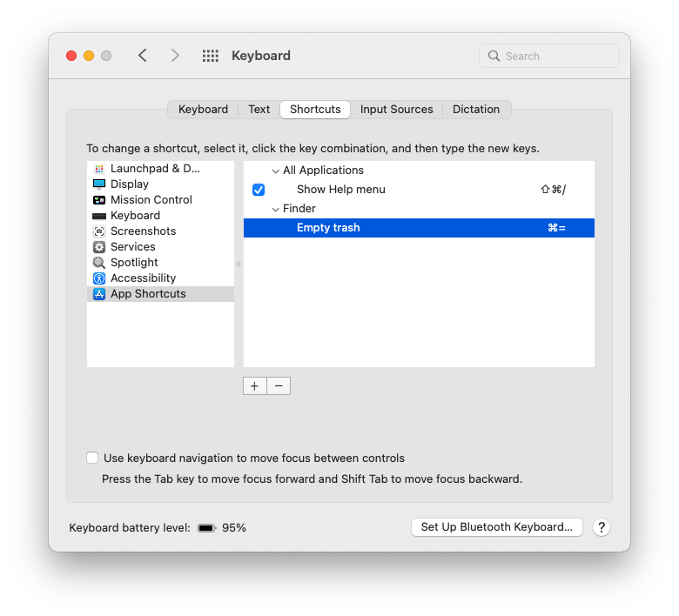
Task: Click the Finder group label
Action: pos(299,209)
